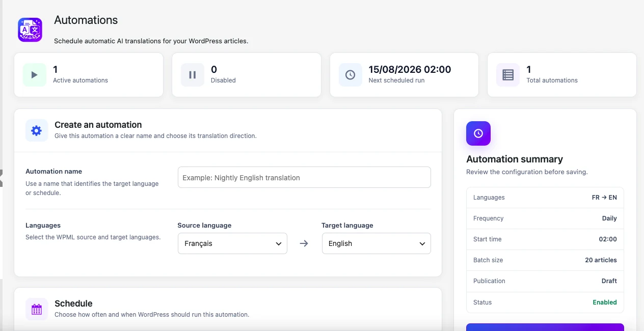Open the Source language dropdown showing Français

[x=232, y=243]
